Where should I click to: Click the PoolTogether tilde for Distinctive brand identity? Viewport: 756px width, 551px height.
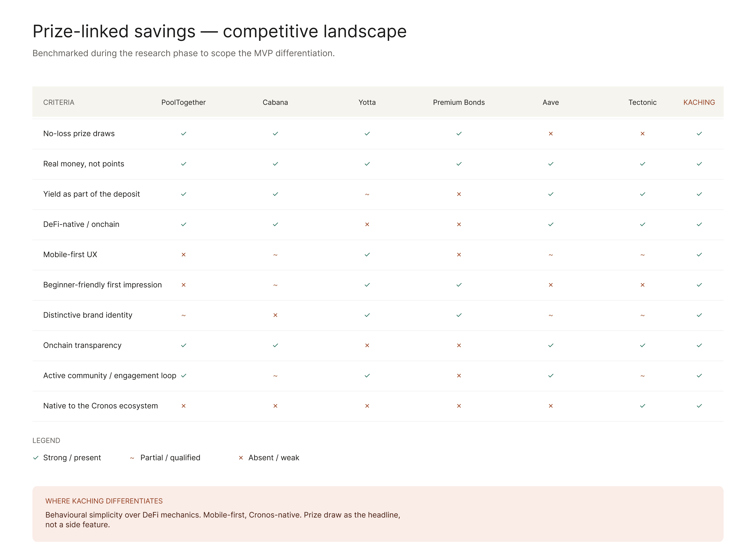point(183,315)
